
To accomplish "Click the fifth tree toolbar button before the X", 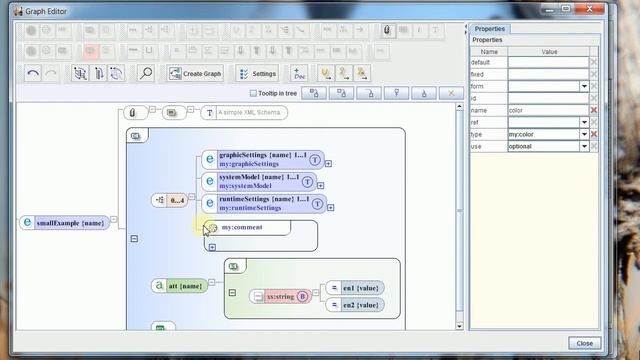I will pyautogui.click(x=424, y=93).
